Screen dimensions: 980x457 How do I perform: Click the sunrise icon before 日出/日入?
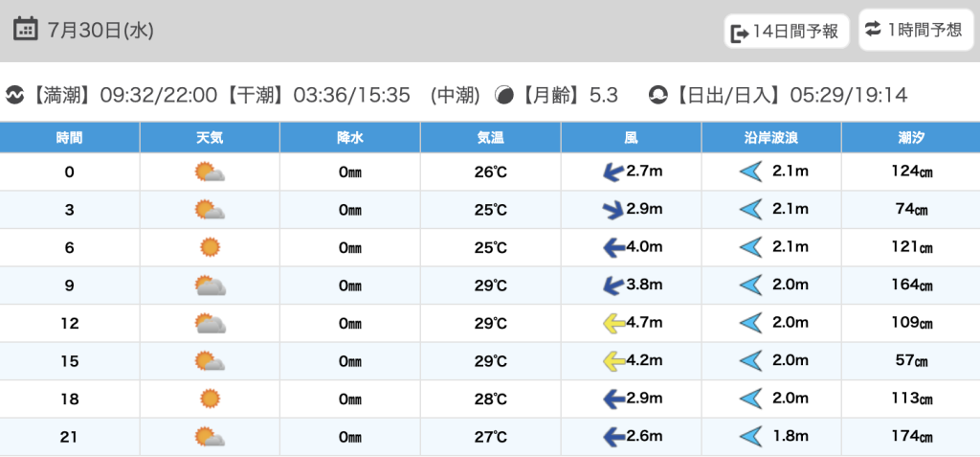click(657, 95)
